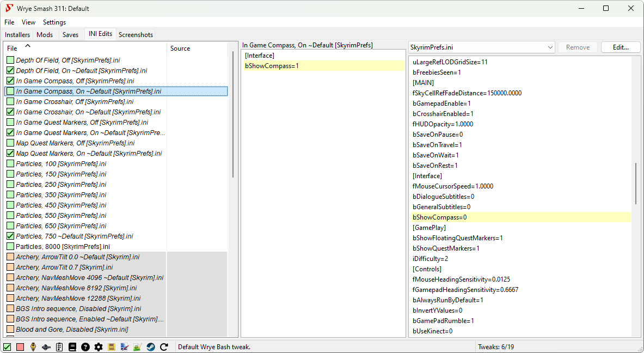The width and height of the screenshot is (644, 353).
Task: Select the INI Edits tab
Action: tap(100, 34)
